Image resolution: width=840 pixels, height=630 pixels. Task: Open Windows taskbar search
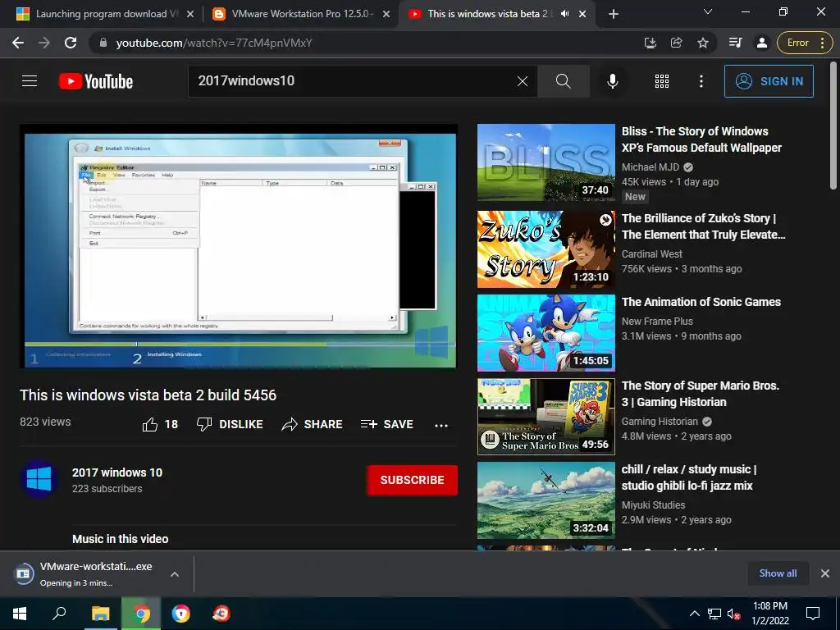[59, 614]
